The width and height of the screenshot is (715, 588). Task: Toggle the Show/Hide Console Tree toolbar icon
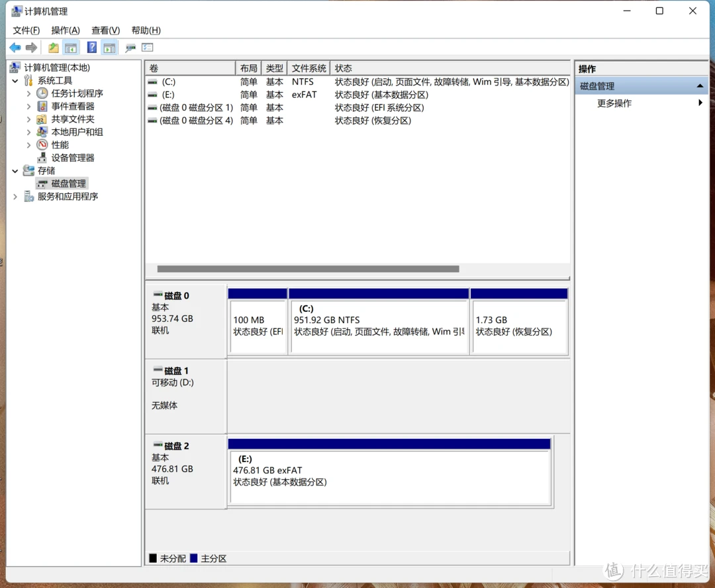tap(70, 48)
